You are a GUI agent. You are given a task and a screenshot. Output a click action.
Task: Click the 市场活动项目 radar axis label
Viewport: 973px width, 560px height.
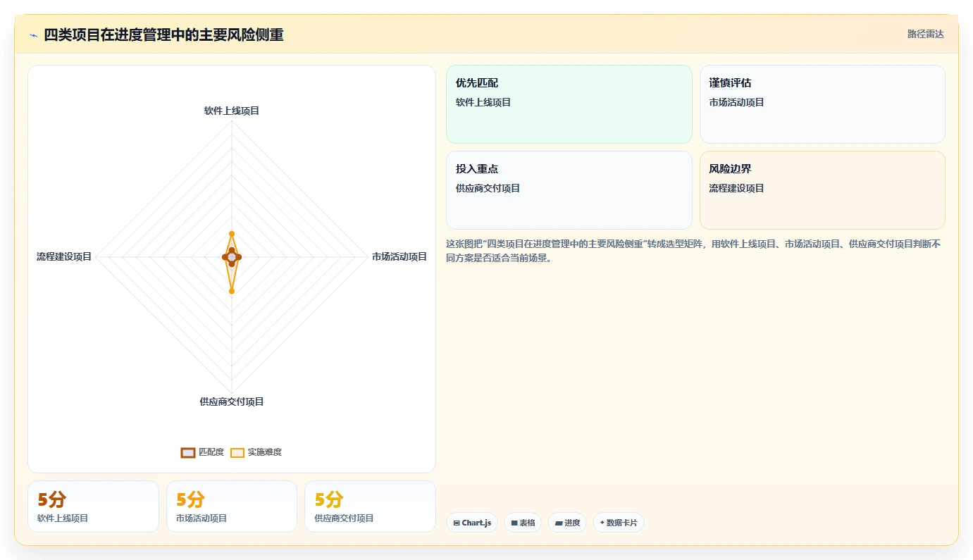399,256
